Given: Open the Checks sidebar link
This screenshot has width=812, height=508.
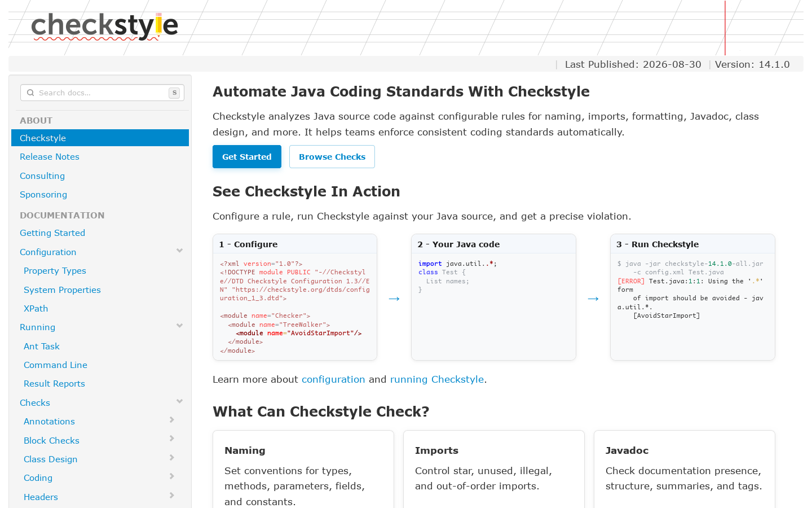Looking at the screenshot, I should coord(35,403).
